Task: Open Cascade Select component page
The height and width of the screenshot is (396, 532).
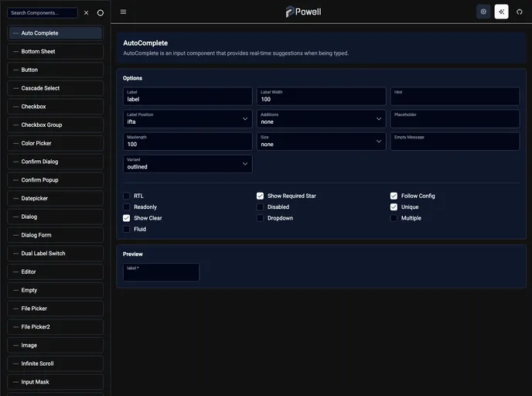Action: click(x=56, y=88)
